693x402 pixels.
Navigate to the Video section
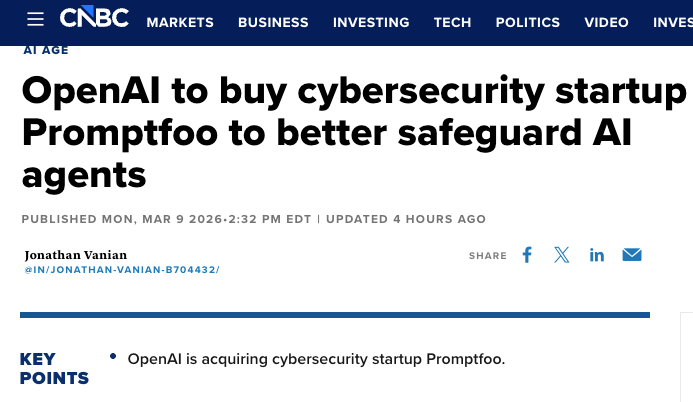(x=606, y=22)
